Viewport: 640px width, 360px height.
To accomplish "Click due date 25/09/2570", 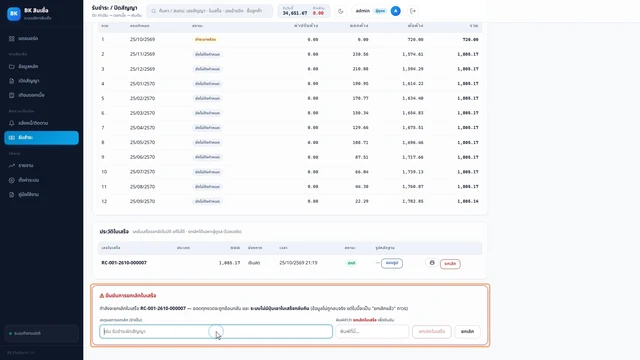I will [142, 201].
